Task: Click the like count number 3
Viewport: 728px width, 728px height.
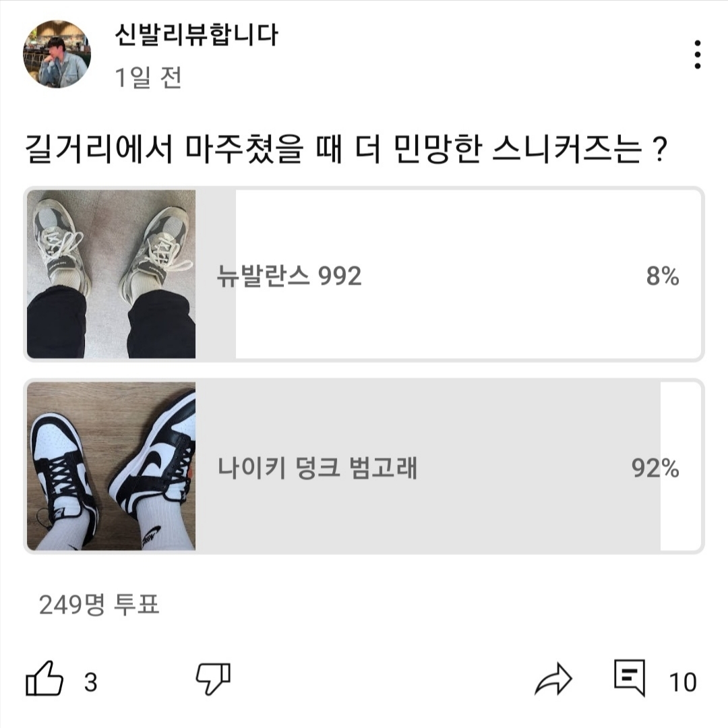Action: [91, 682]
